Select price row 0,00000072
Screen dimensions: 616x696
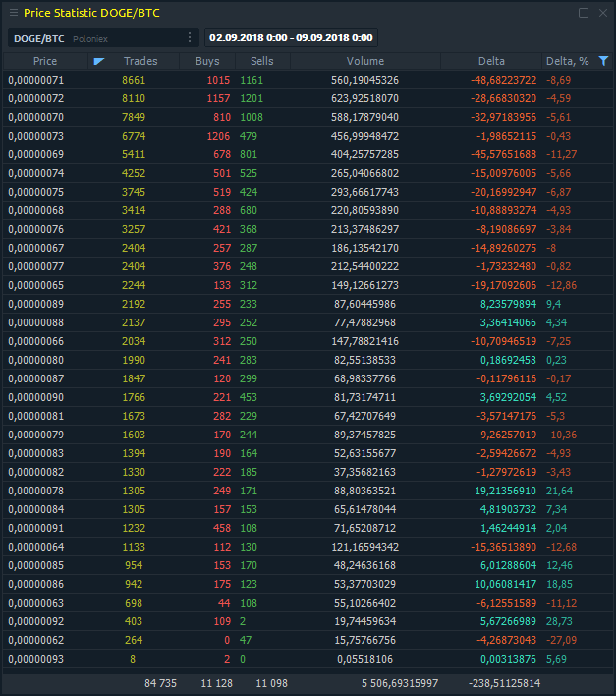(308, 98)
